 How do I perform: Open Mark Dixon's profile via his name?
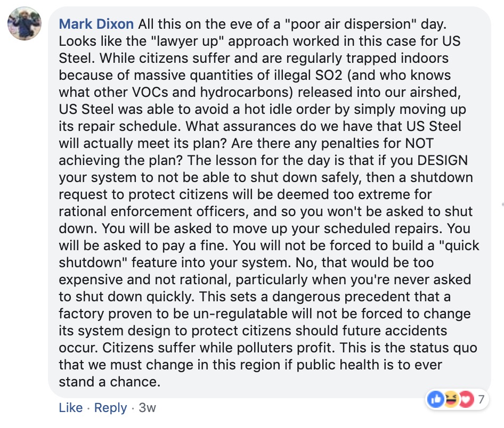pyautogui.click(x=96, y=23)
